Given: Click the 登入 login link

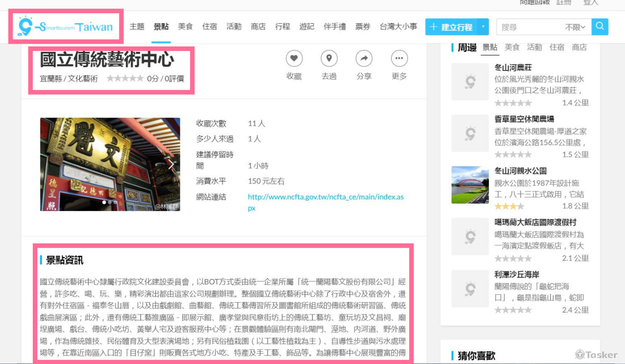Looking at the screenshot, I should [x=591, y=2].
